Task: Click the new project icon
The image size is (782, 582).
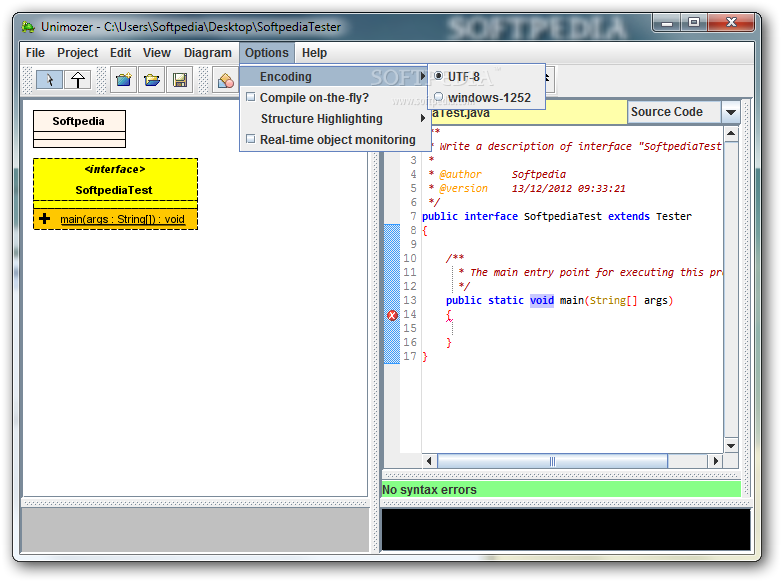Action: (122, 80)
